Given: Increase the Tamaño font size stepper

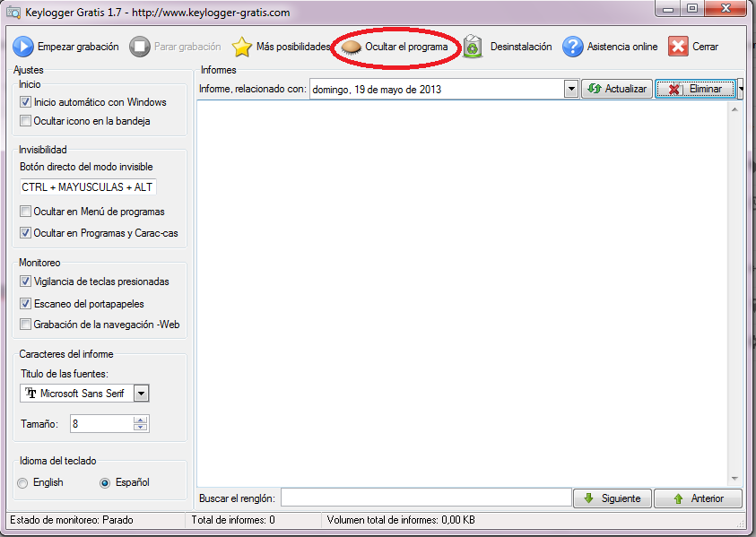Looking at the screenshot, I should coord(140,420).
